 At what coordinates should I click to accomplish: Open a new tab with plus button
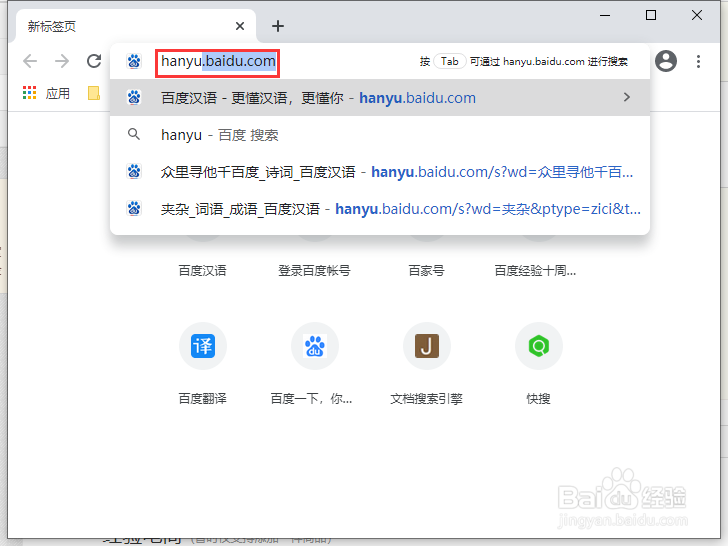(278, 26)
